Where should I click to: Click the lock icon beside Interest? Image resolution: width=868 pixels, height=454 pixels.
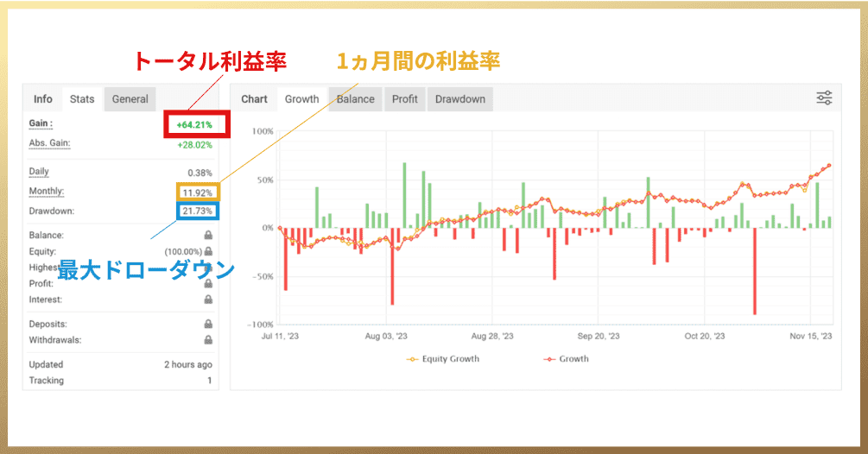point(208,300)
